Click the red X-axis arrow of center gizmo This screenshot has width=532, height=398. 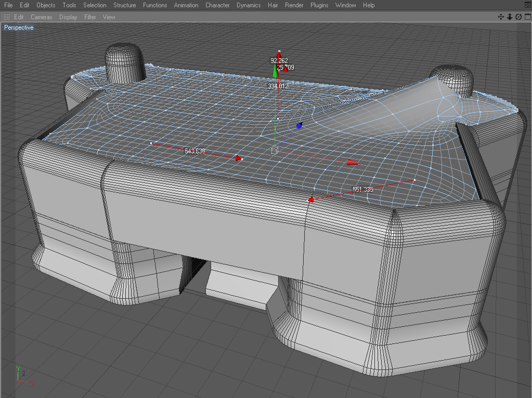coord(353,163)
